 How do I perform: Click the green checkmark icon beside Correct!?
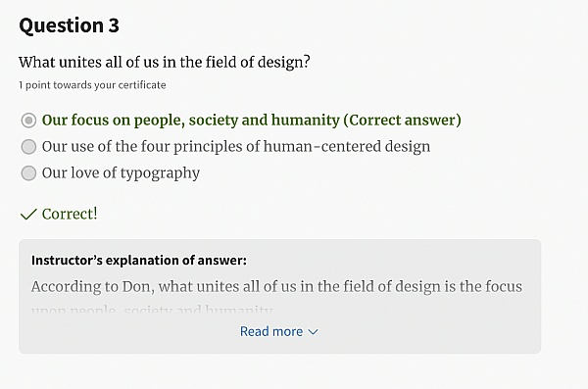pos(28,215)
